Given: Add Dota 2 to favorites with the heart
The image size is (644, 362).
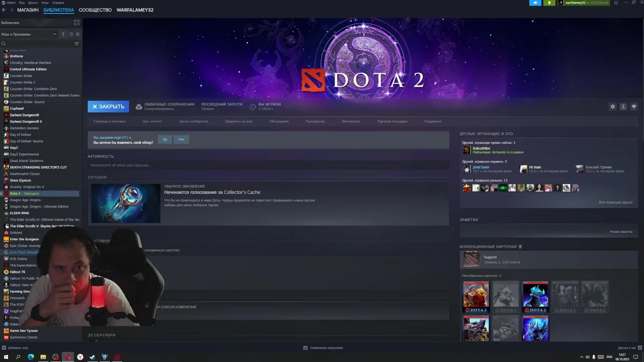Looking at the screenshot, I should [633, 107].
